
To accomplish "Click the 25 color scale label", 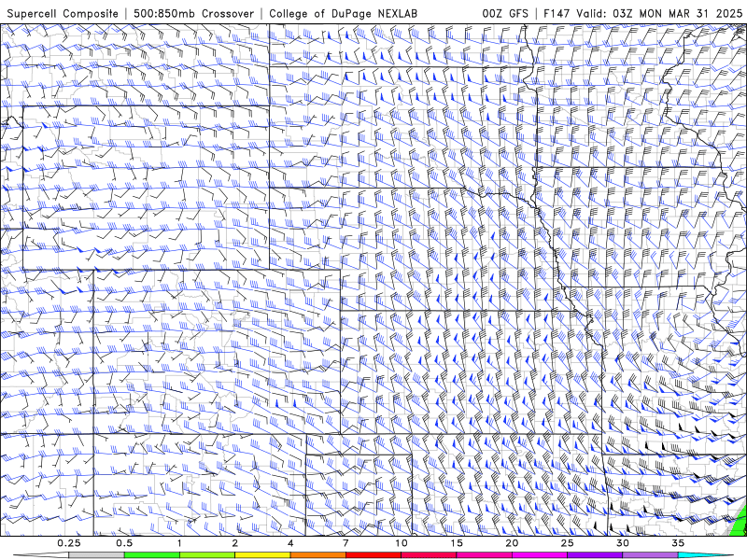I will 568,543.
